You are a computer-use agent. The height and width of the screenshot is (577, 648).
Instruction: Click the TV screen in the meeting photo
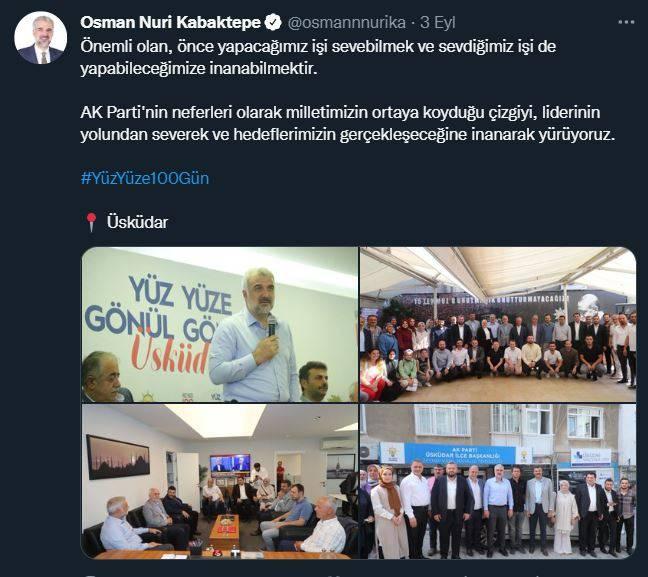point(230,463)
